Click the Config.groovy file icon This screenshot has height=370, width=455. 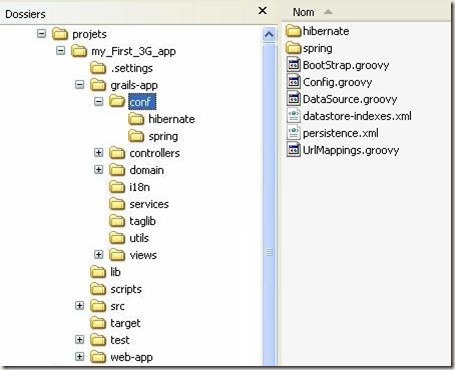pyautogui.click(x=294, y=82)
